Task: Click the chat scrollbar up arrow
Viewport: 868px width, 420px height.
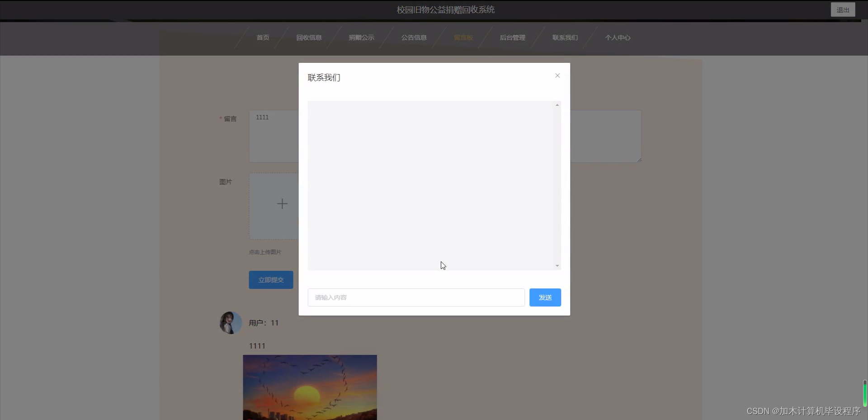Action: tap(557, 105)
